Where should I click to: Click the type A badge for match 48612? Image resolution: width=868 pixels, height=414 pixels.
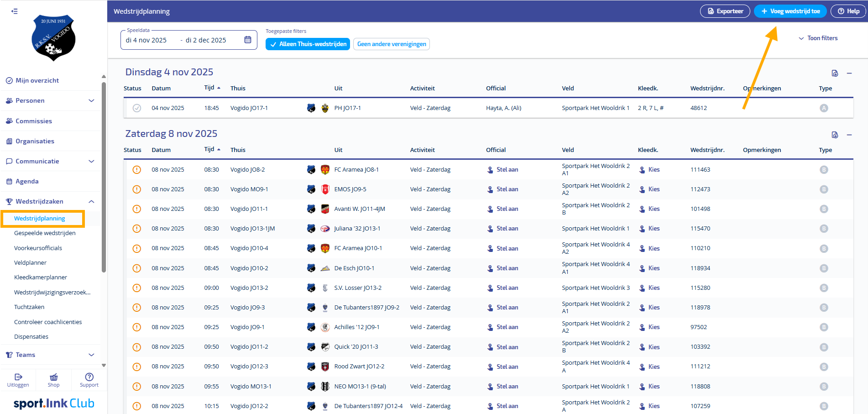[x=824, y=108]
